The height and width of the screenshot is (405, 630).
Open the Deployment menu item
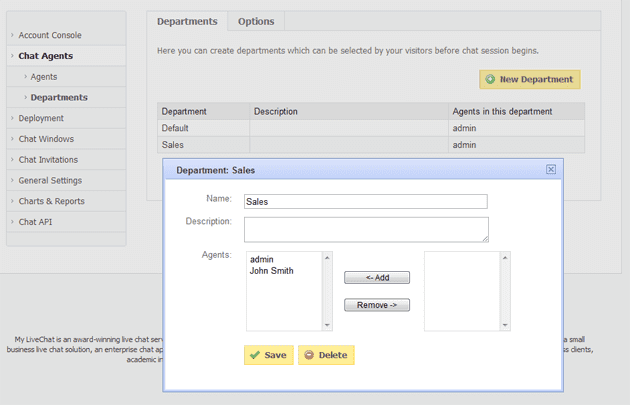[x=41, y=118]
